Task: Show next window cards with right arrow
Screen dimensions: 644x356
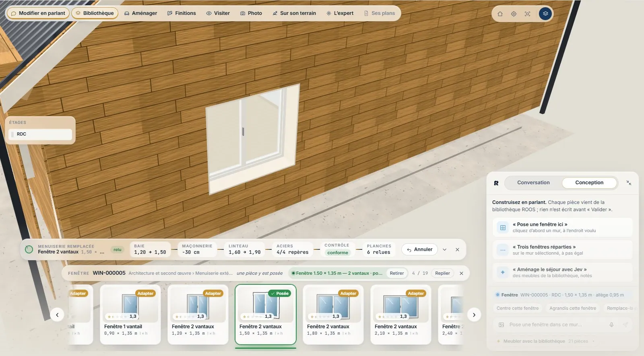Action: click(474, 315)
